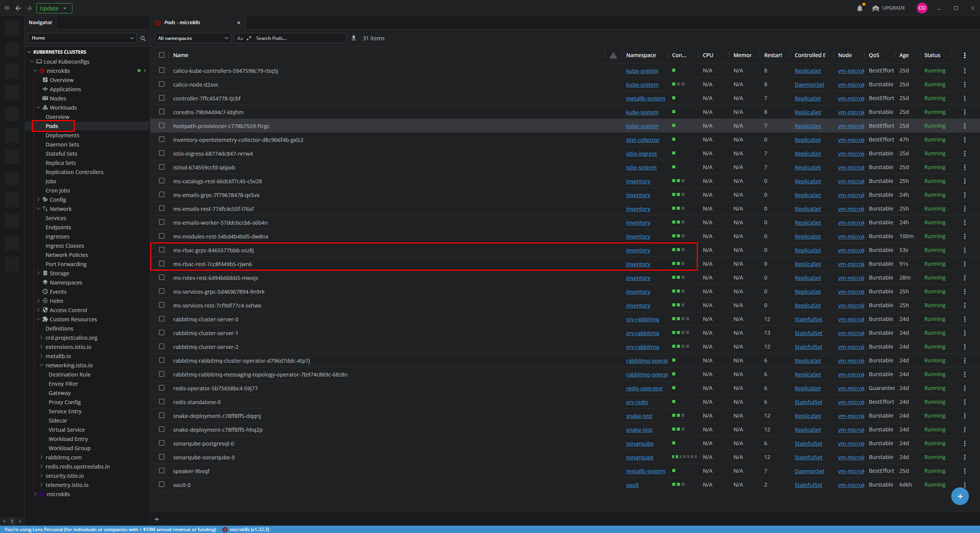Viewport: 980px width, 533px height.
Task: Check the vault-0 pod checkbox
Action: pos(162,484)
